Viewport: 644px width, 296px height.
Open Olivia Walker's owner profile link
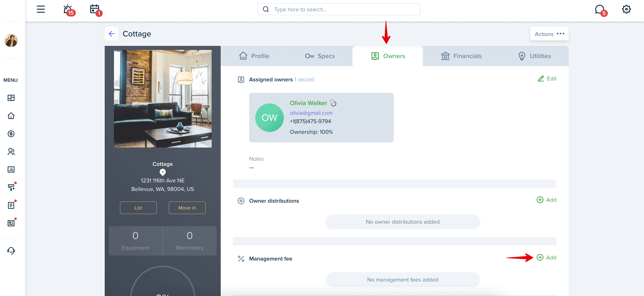tap(308, 103)
